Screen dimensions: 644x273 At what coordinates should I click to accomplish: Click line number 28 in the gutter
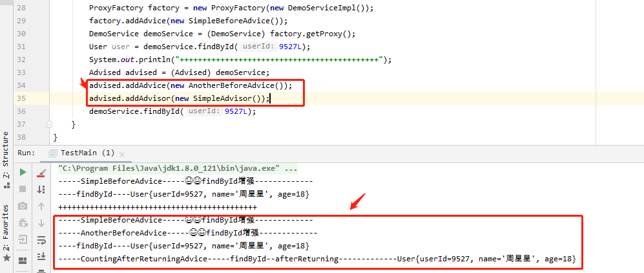tap(21, 8)
